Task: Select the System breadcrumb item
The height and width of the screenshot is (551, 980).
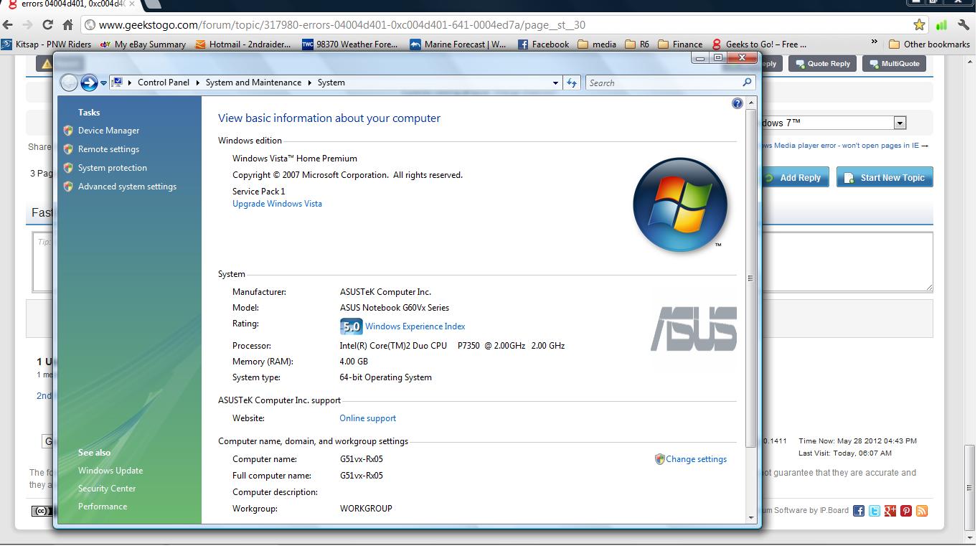Action: [331, 83]
